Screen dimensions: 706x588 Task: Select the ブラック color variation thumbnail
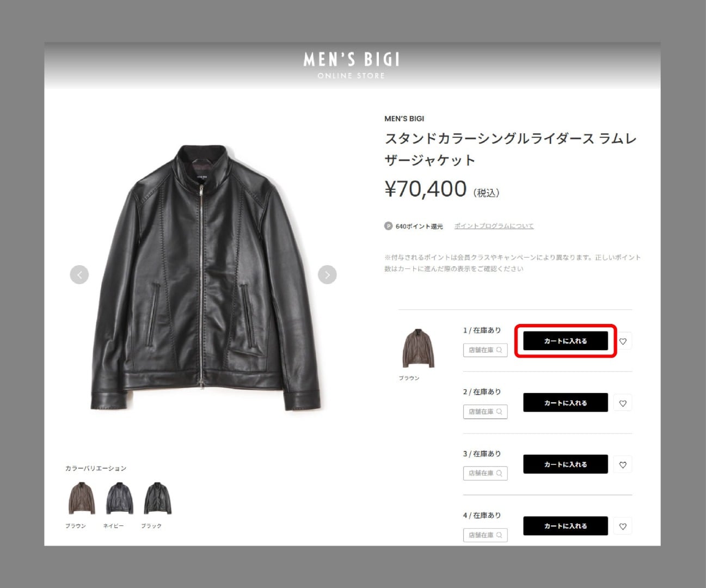coord(158,498)
